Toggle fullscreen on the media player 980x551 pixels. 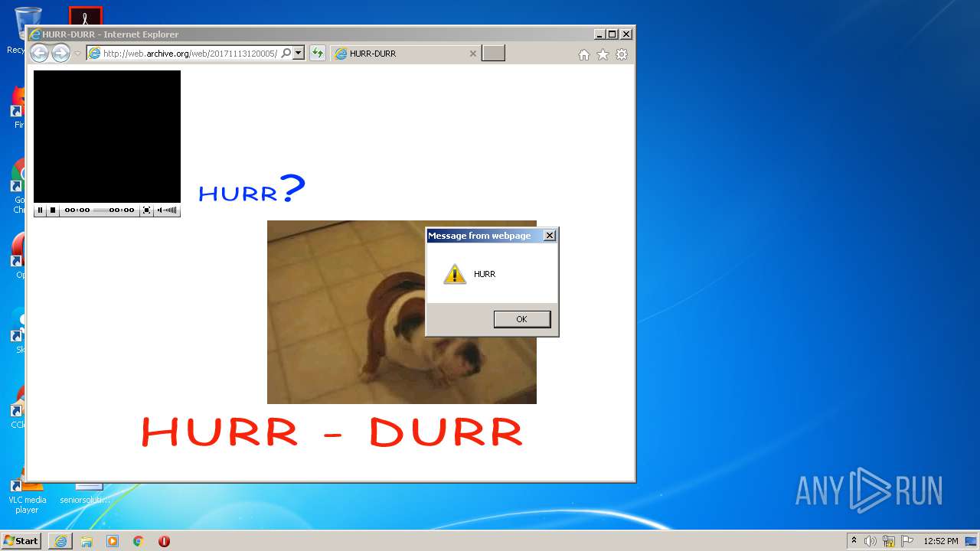click(x=146, y=210)
